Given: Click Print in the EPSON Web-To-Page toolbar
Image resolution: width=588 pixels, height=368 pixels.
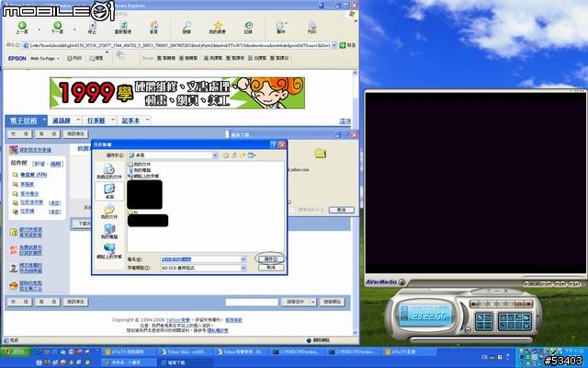Looking at the screenshot, I should (74, 58).
